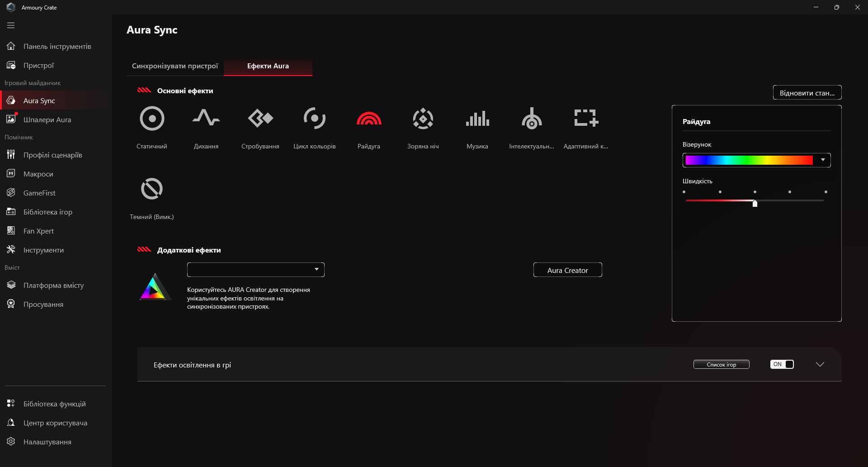
Task: Click the Основні ефекти heading
Action: point(185,91)
